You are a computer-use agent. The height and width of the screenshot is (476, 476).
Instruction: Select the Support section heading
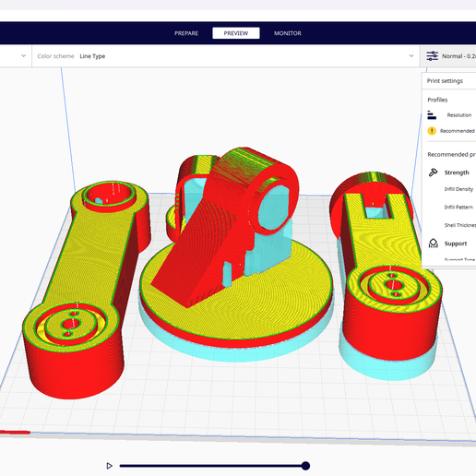click(456, 244)
